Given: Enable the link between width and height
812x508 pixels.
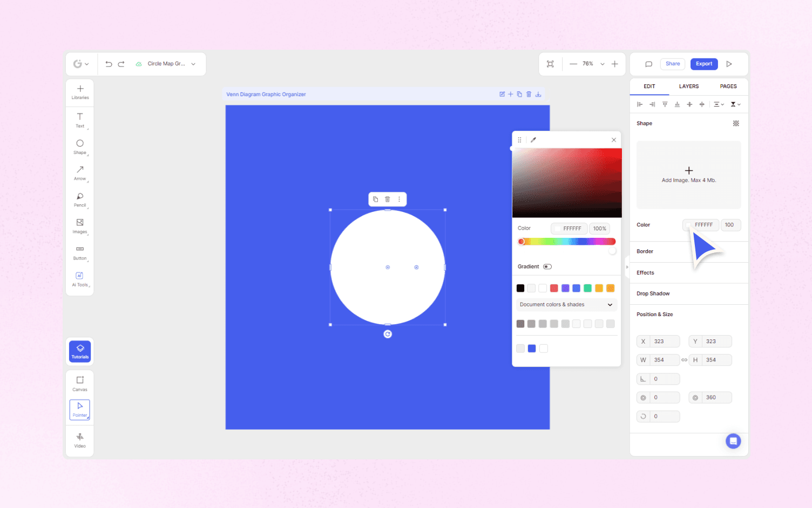Looking at the screenshot, I should coord(684,360).
